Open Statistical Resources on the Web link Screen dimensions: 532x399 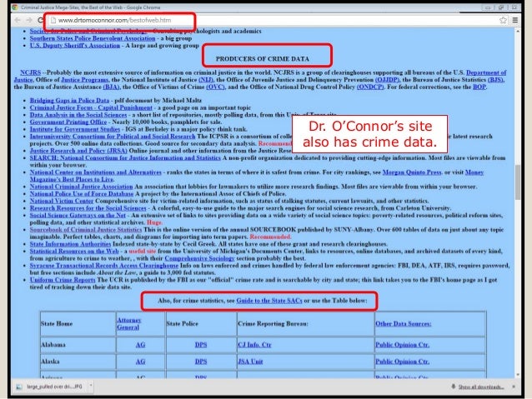[74, 252]
